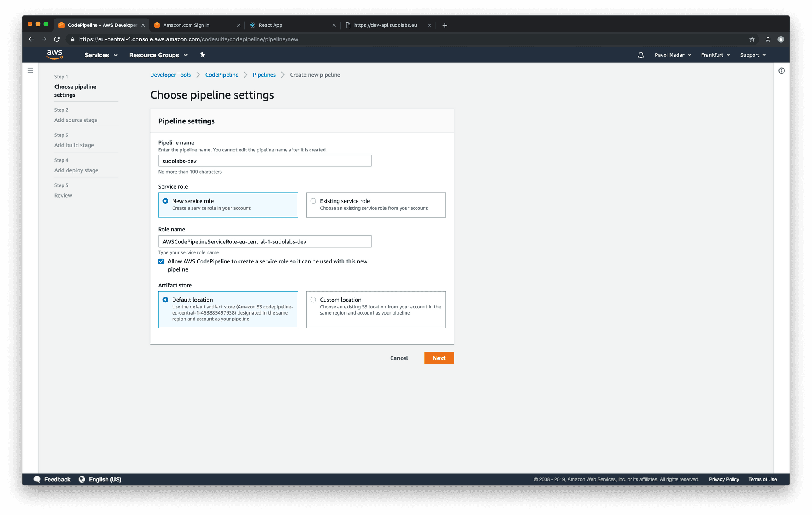
Task: Click the Pipeline name input field
Action: [265, 161]
